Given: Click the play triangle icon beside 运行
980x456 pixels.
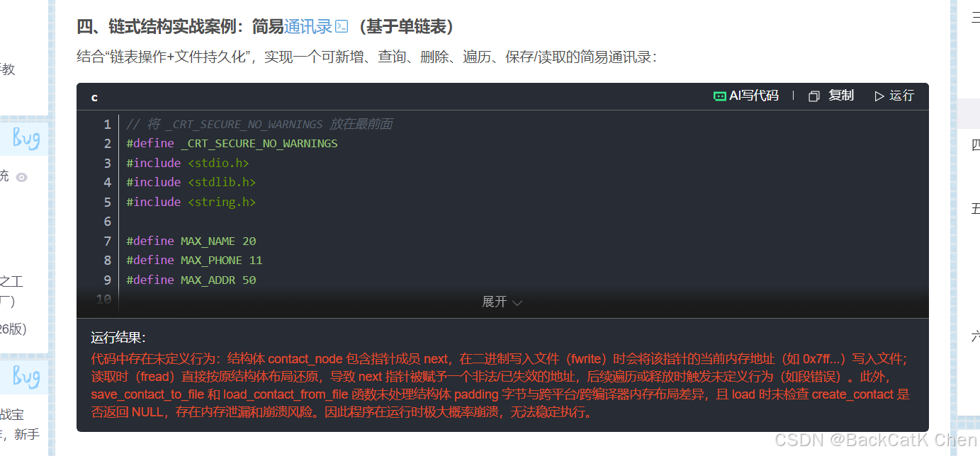Looking at the screenshot, I should tap(879, 95).
